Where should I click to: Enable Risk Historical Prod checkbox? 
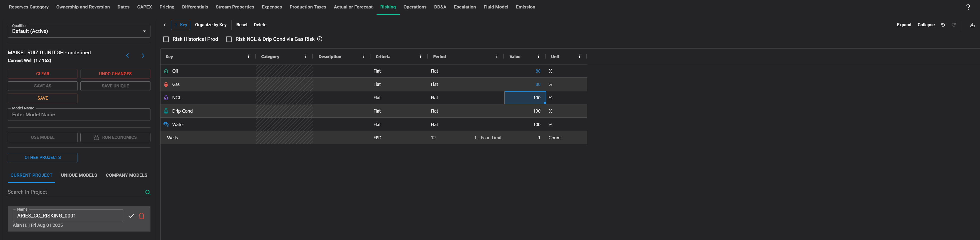(x=166, y=39)
